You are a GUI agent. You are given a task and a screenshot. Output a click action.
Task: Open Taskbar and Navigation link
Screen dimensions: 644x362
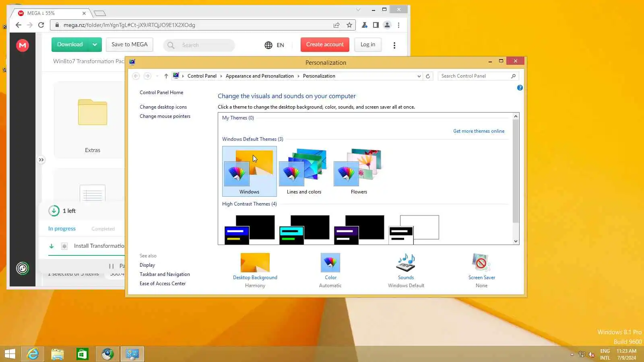pyautogui.click(x=165, y=274)
